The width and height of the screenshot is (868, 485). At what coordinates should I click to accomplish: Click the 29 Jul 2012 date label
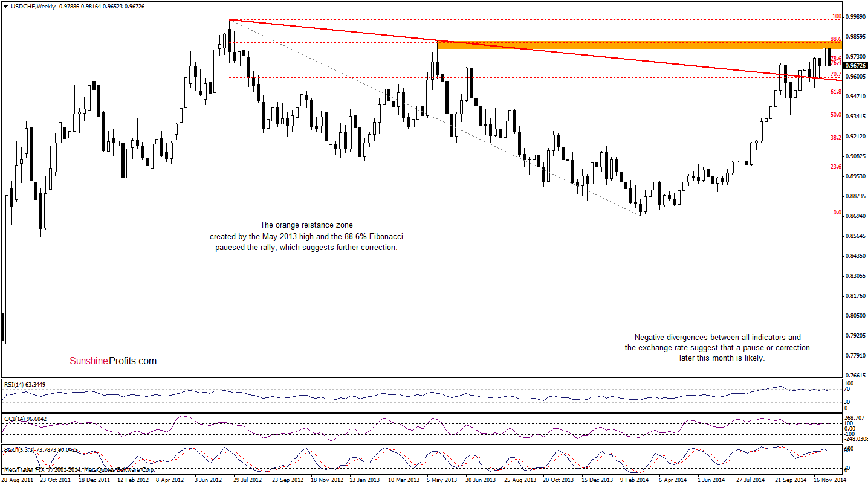coord(248,480)
